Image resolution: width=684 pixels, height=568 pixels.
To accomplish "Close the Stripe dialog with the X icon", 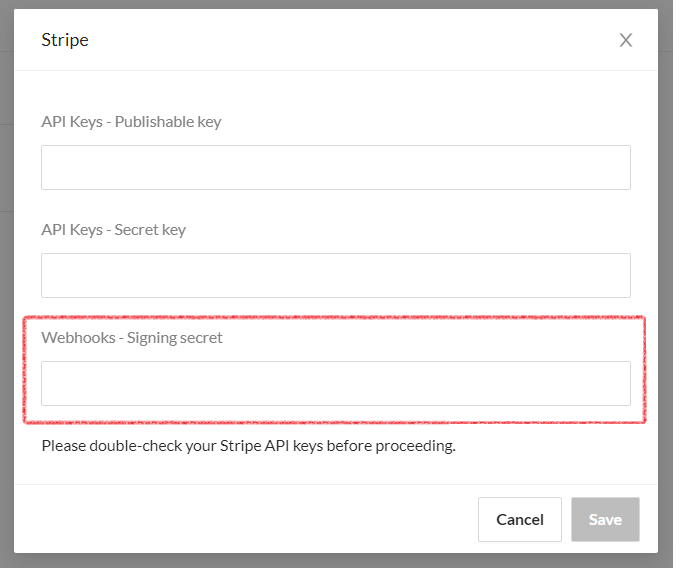I will pos(626,40).
